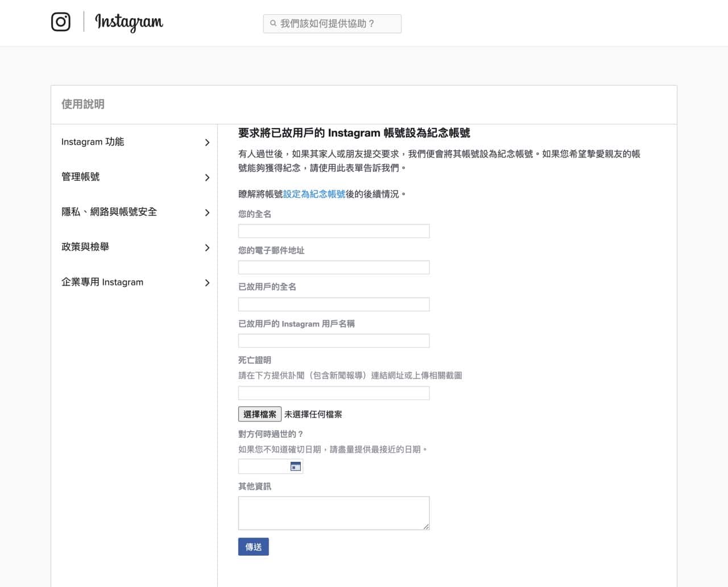This screenshot has height=587, width=728.
Task: Click the 選擇檔案 upload button
Action: click(260, 414)
